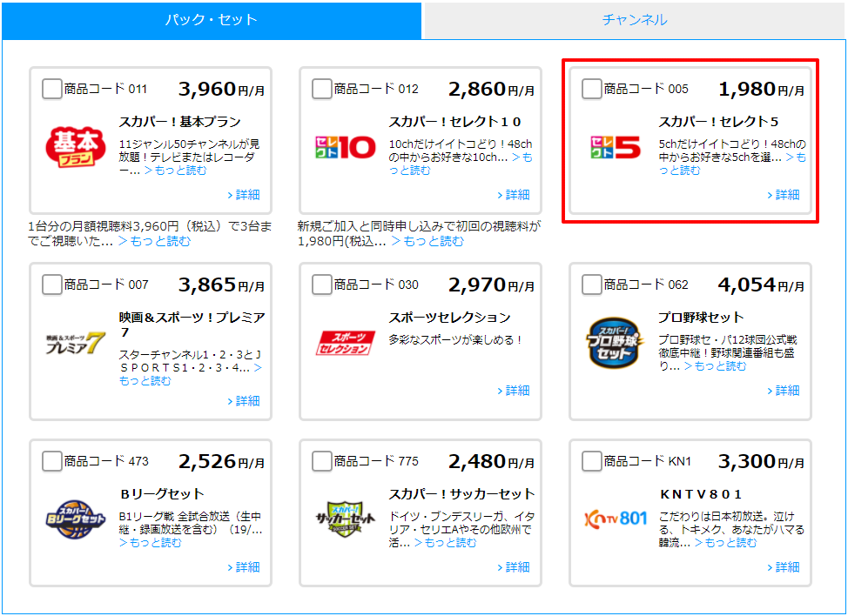This screenshot has height=616, width=848.
Task: Click the プロ野球セット badge logo
Action: coord(615,343)
